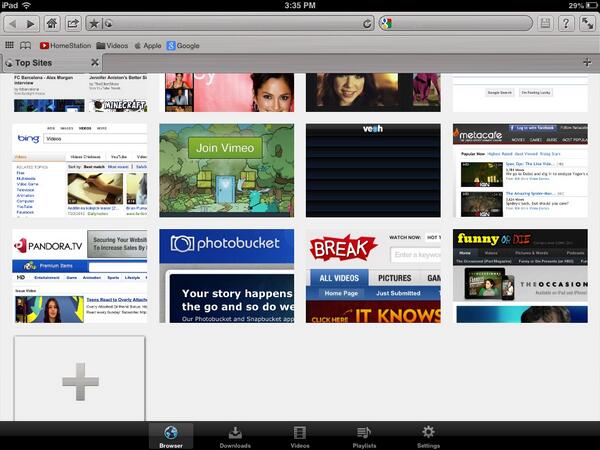The image size is (600, 450).
Task: Tap the share icon in the toolbar
Action: click(73, 24)
